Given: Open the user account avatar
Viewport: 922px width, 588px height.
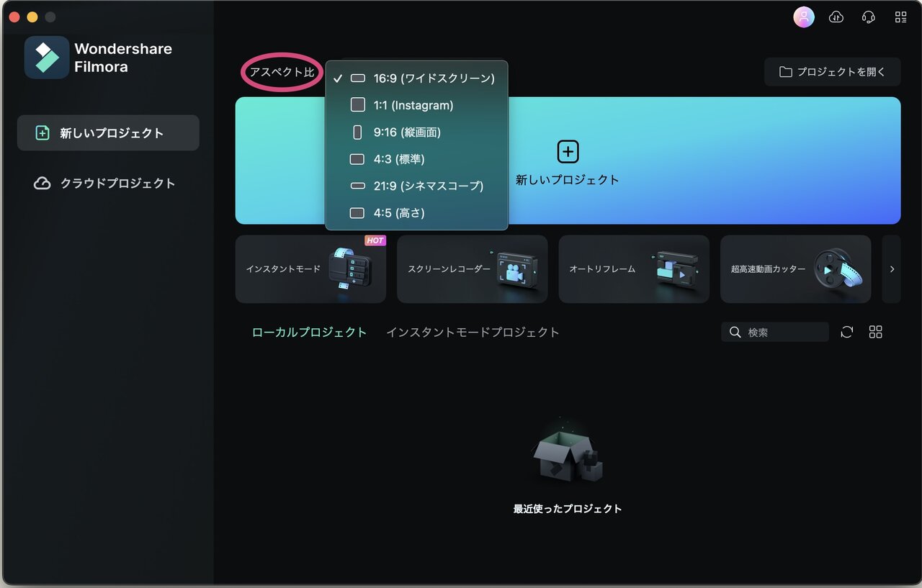Looking at the screenshot, I should coord(804,17).
